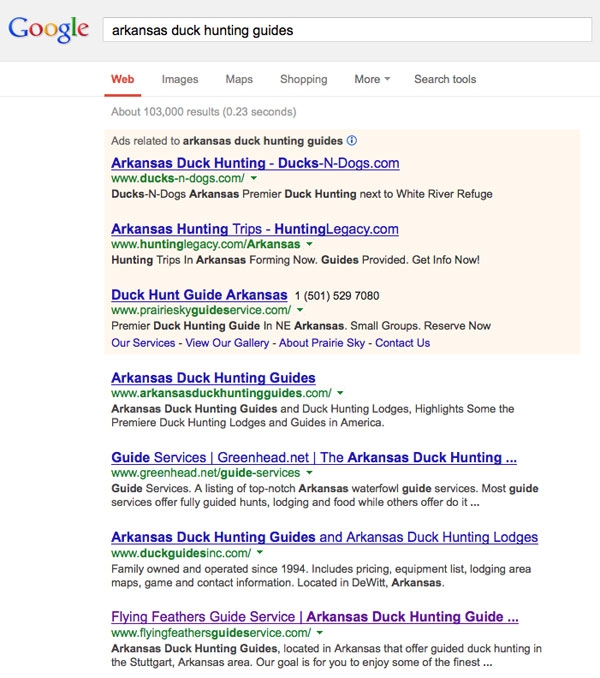Viewport: 600px width, 678px height.
Task: Click green URL www.huntinglegacy.com/Arkansas
Action: click(206, 244)
